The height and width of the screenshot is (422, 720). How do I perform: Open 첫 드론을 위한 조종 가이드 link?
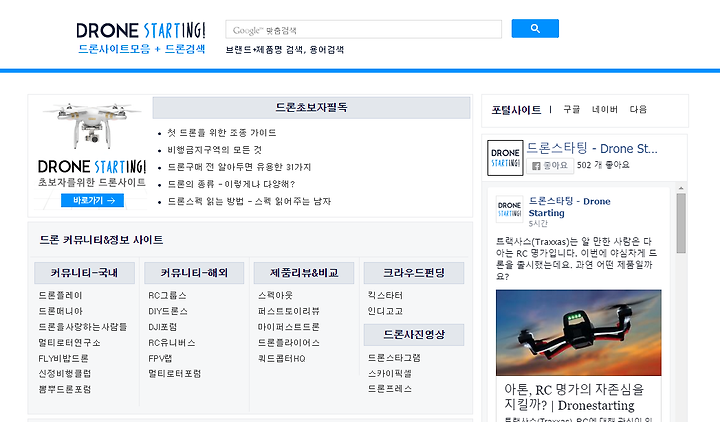pos(222,133)
